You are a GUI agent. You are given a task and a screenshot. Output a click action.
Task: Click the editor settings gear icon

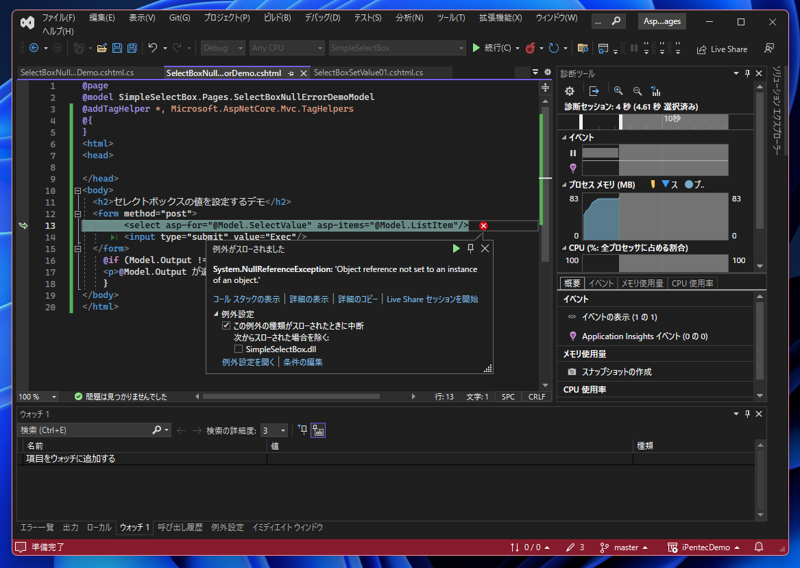(x=547, y=72)
